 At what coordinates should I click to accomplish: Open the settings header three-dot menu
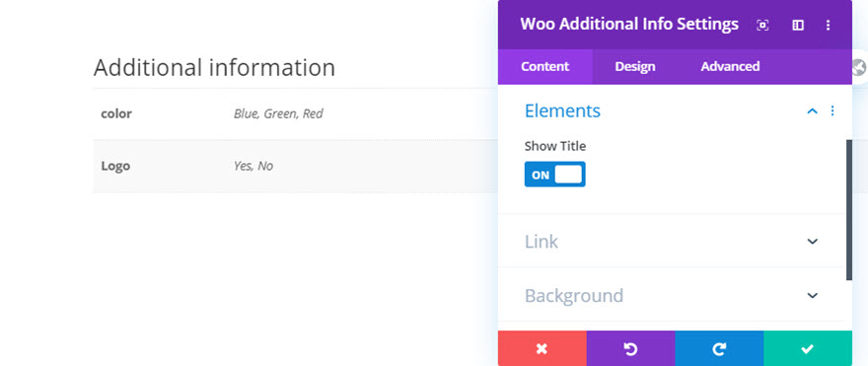(x=829, y=25)
